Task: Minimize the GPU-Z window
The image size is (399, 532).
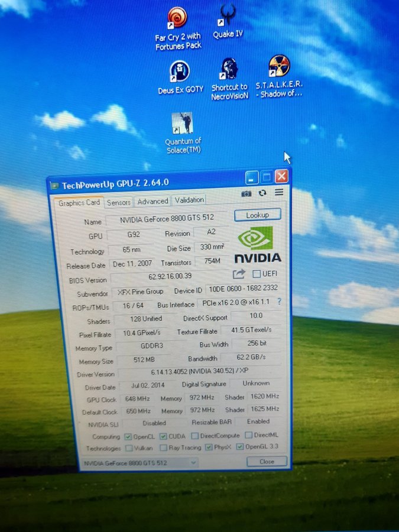Action: click(251, 177)
